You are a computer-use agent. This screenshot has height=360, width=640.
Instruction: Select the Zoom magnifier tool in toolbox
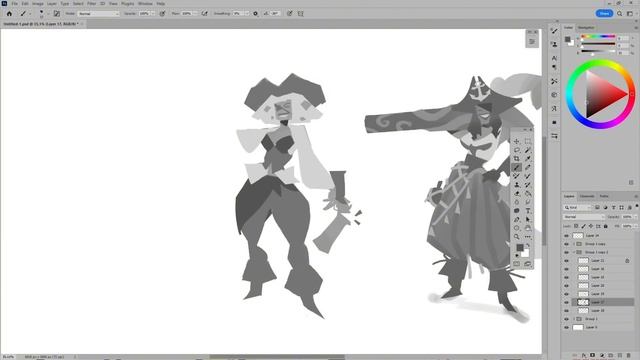click(516, 237)
